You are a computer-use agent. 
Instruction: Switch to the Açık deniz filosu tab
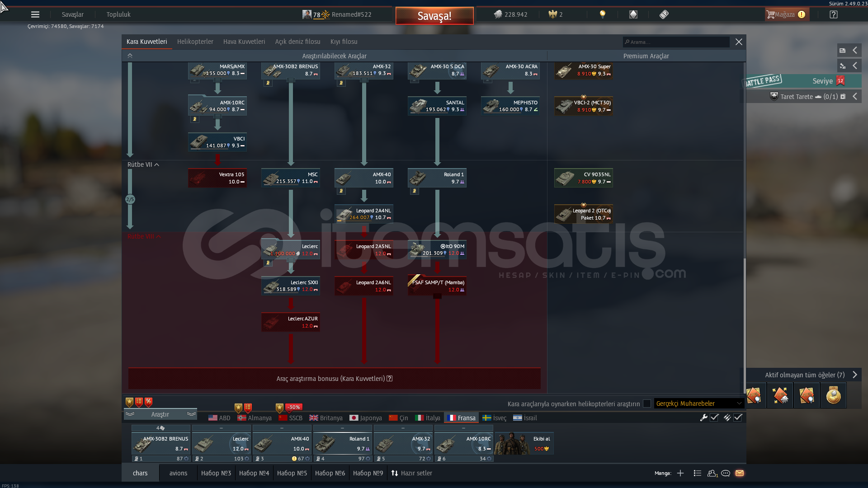[x=297, y=42]
